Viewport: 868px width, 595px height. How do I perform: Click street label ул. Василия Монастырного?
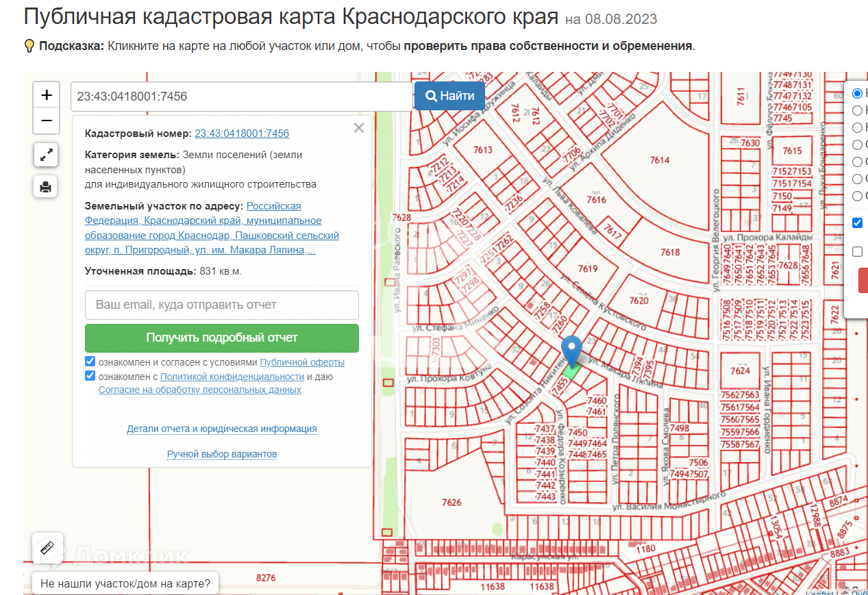point(669,501)
